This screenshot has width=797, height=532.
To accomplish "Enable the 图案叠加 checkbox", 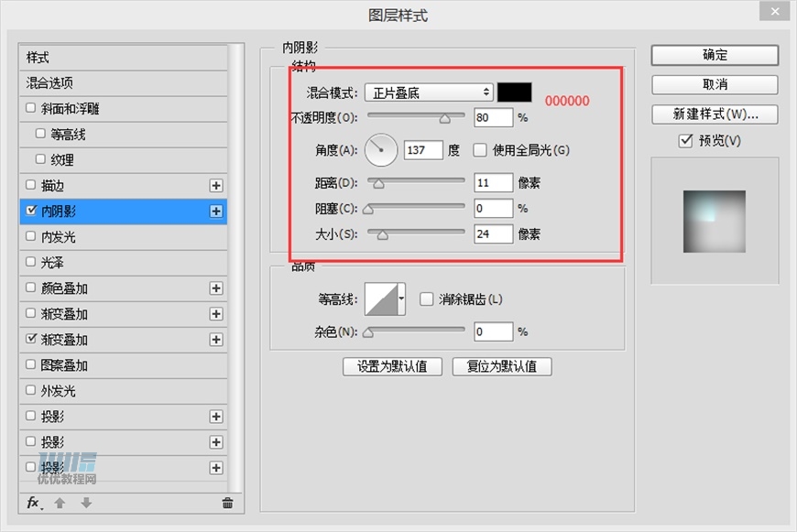I will coord(30,364).
